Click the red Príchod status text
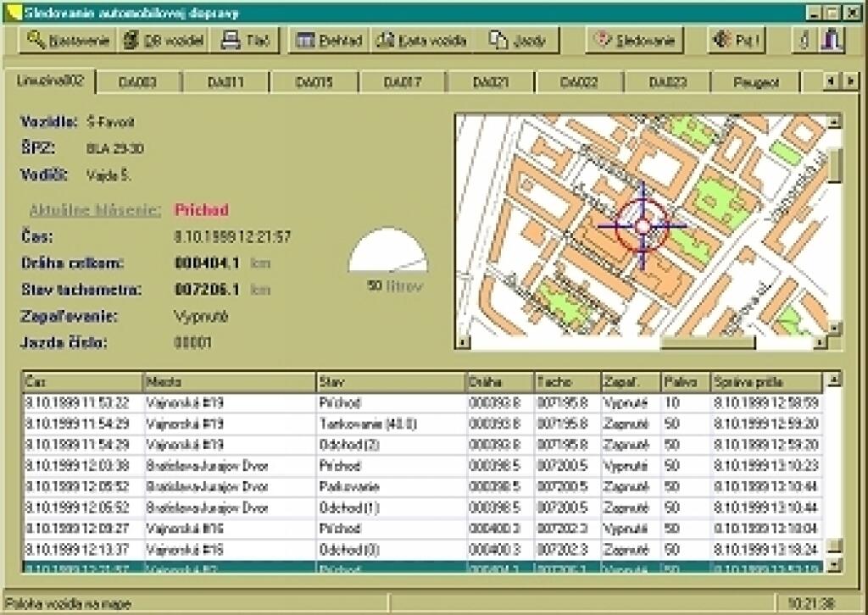 202,210
